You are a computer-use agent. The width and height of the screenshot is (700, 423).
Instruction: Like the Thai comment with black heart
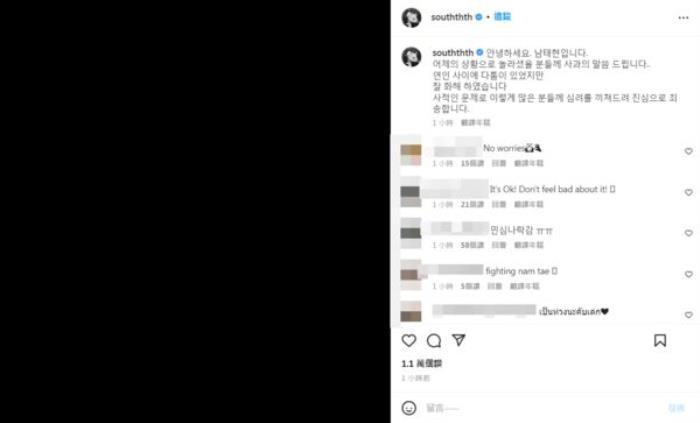(x=688, y=315)
